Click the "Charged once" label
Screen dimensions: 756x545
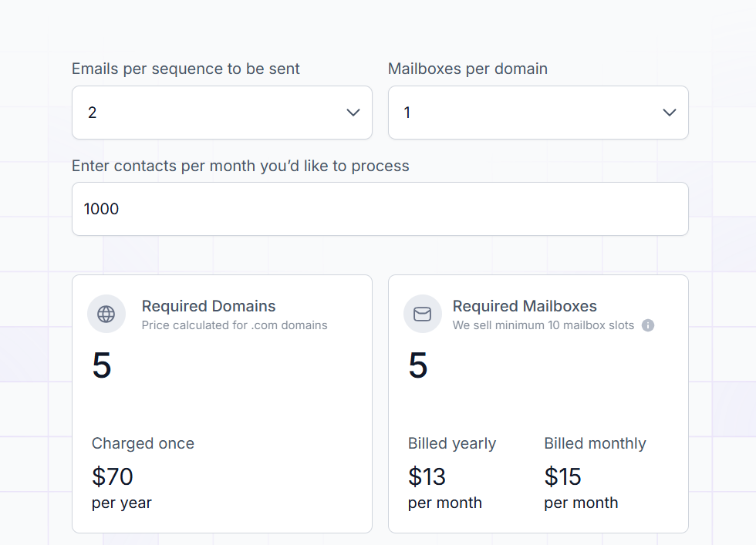click(x=143, y=443)
